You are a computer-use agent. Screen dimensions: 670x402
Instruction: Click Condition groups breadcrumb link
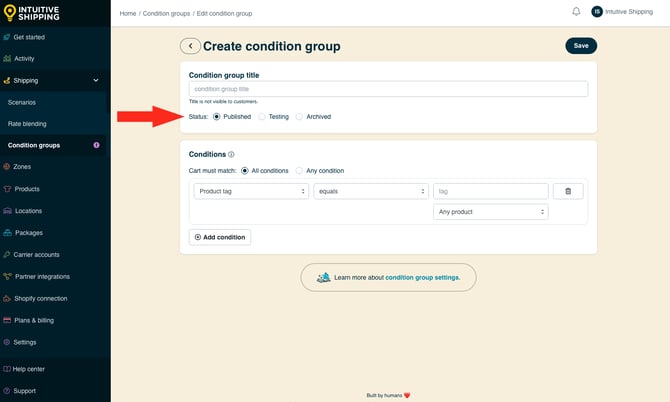pos(166,13)
